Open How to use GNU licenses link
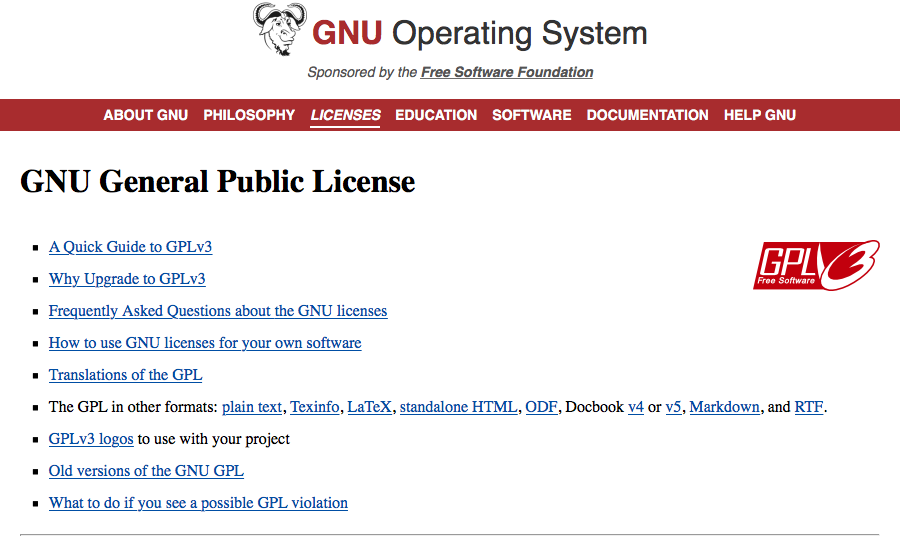Screen dimensions: 900x538 (x=205, y=343)
